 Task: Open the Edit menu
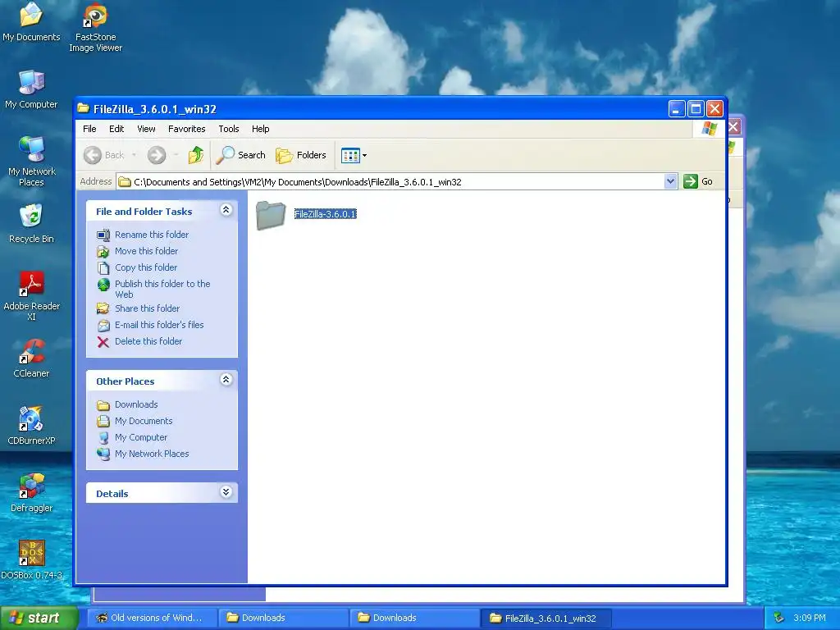click(116, 129)
